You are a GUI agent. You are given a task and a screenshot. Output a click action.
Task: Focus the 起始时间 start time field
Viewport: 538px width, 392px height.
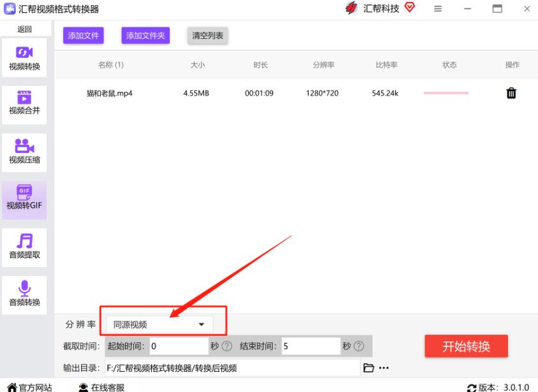[178, 346]
